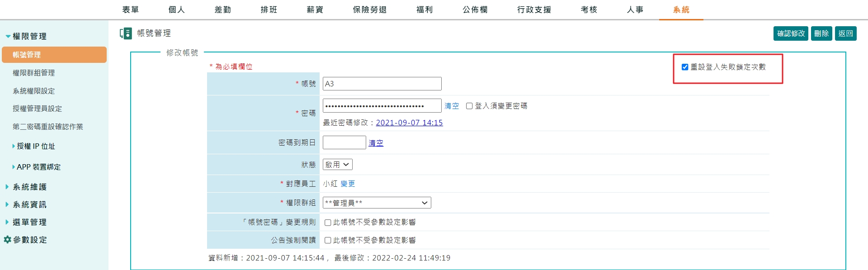The height and width of the screenshot is (270, 868).
Task: Select 權限群組管理 in the sidebar
Action: (34, 73)
